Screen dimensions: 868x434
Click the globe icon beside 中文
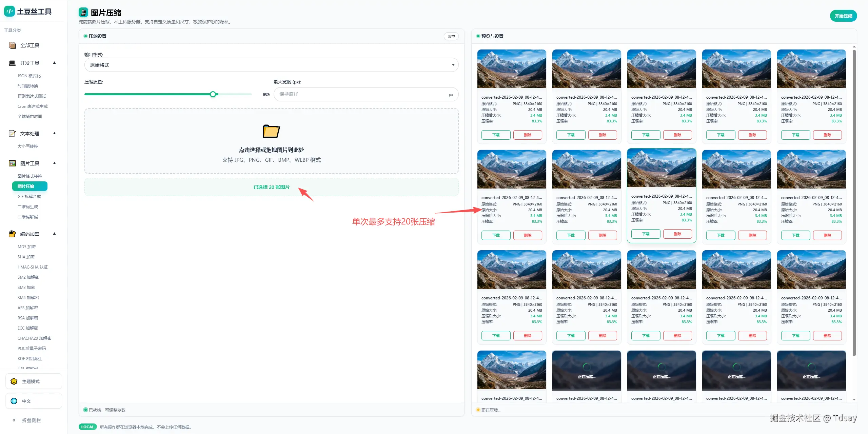14,401
